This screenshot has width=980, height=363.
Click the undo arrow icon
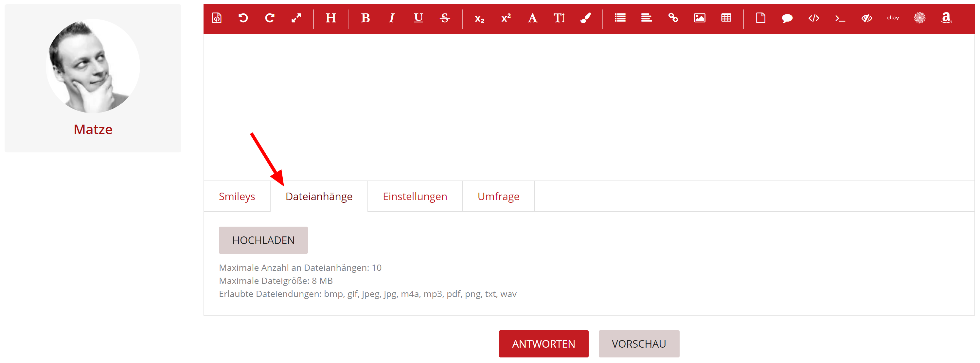243,18
